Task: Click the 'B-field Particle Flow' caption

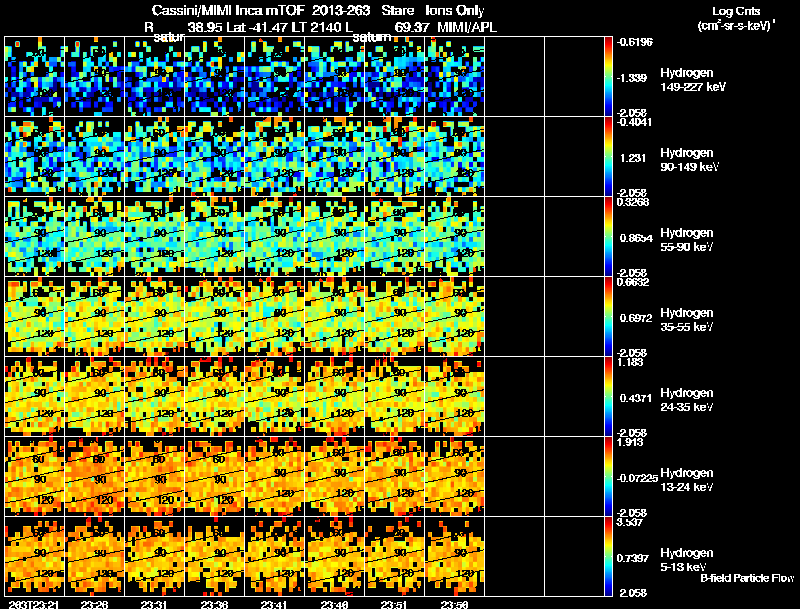Action: point(747,578)
